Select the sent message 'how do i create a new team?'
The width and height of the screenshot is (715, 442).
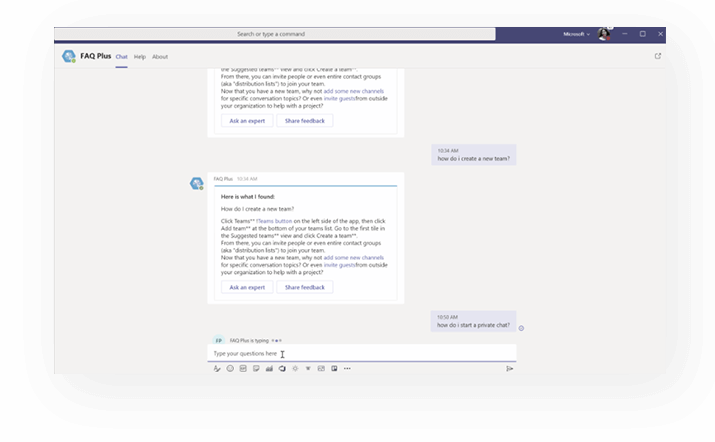[x=474, y=155]
